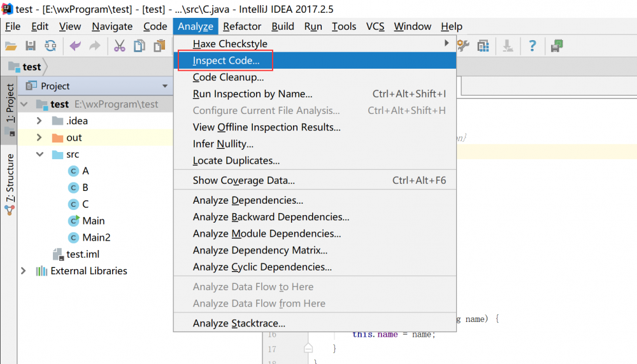This screenshot has height=364, width=637.
Task: Choose Code Cleanup... menu entry
Action: point(315,77)
